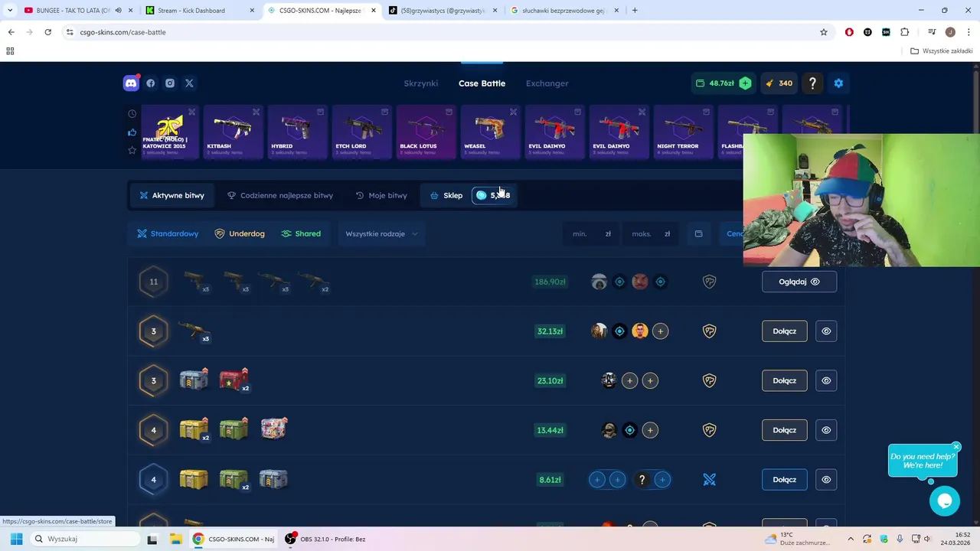Open the Instagram social icon

170,83
